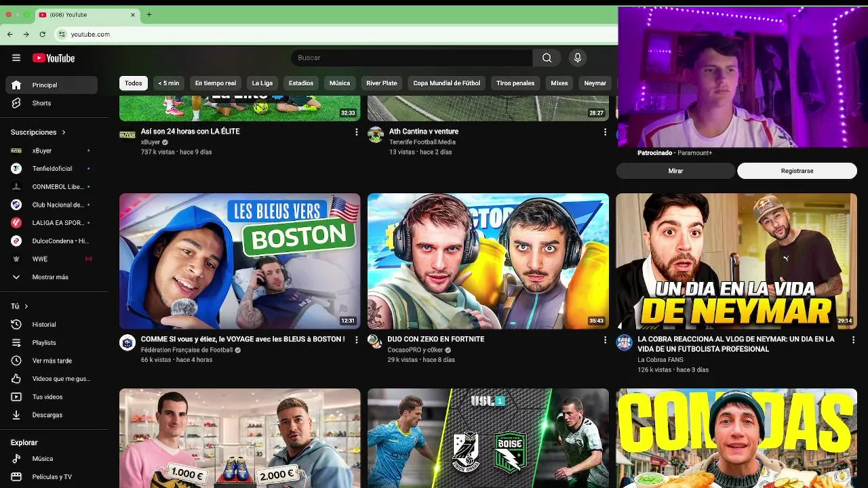Open xBuyer subscription channel
The image size is (868, 488).
coord(52,150)
